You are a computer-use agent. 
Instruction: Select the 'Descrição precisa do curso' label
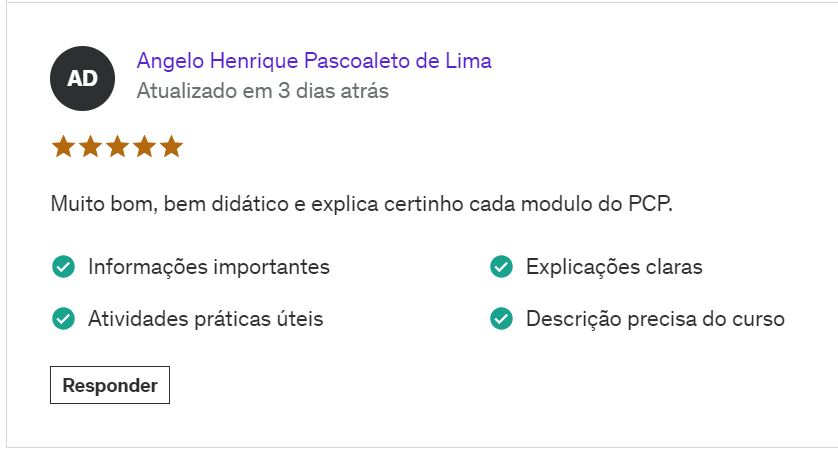[x=655, y=319]
